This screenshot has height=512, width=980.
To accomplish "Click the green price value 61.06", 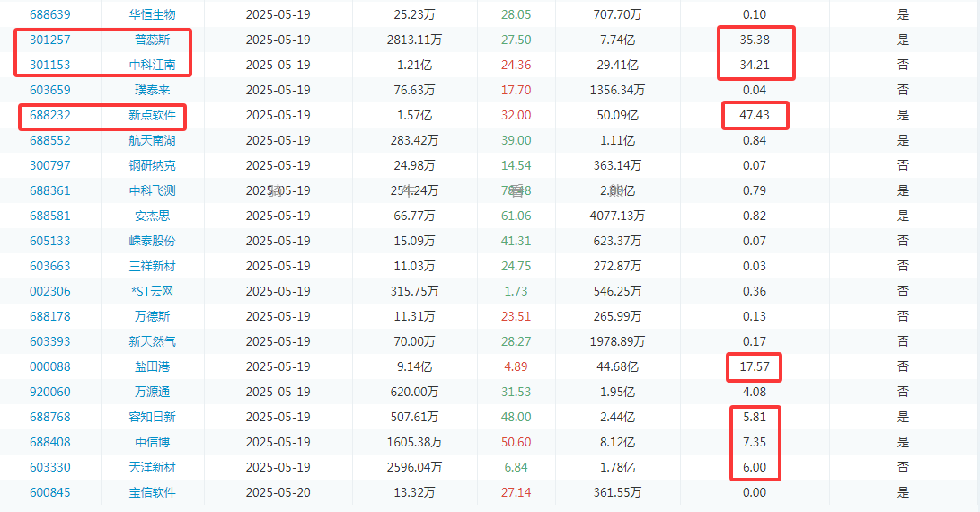I will (516, 216).
